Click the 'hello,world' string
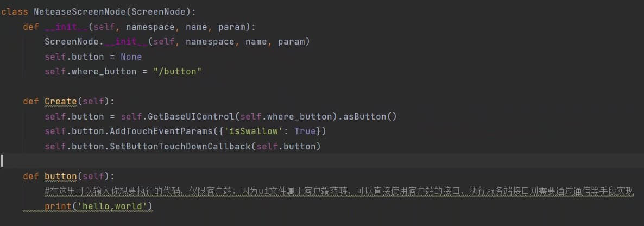 [112, 206]
